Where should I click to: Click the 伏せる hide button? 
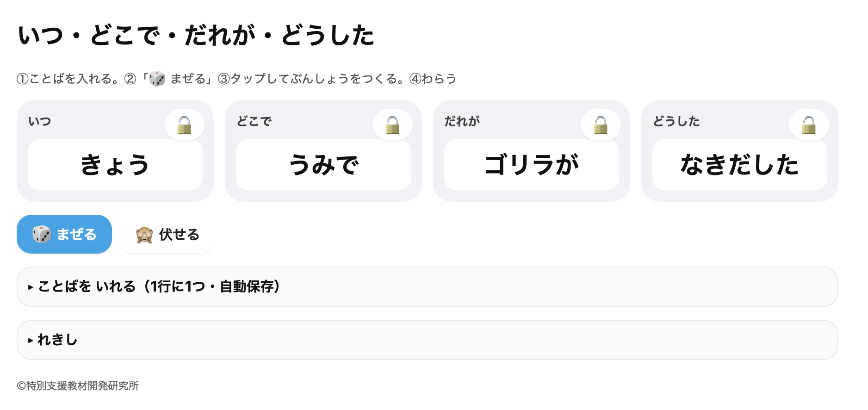[x=167, y=234]
